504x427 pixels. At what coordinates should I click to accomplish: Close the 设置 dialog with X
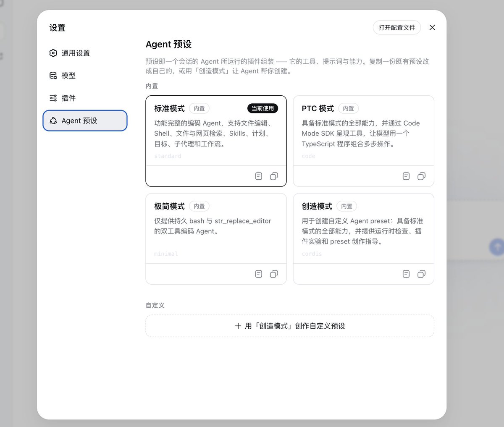point(432,27)
